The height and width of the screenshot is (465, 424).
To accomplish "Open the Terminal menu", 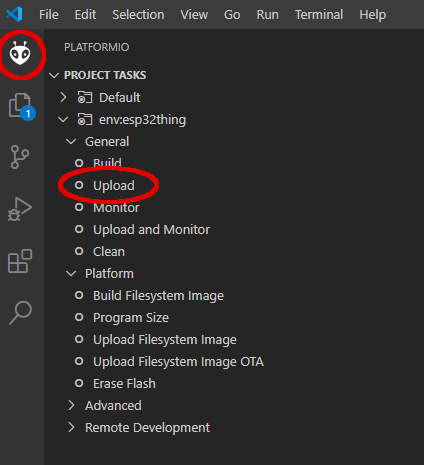I will [319, 15].
